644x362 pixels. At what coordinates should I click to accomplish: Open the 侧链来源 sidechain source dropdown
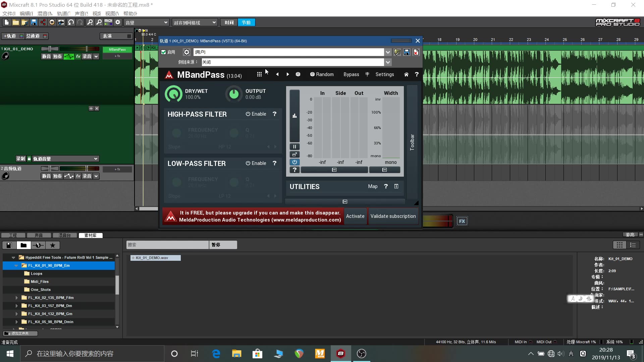tap(388, 62)
